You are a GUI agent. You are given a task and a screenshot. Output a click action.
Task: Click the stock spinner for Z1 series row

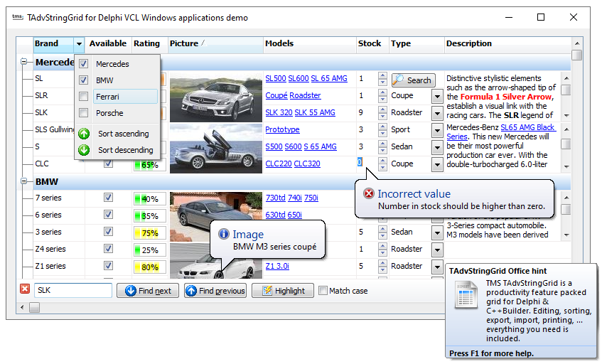(x=382, y=266)
